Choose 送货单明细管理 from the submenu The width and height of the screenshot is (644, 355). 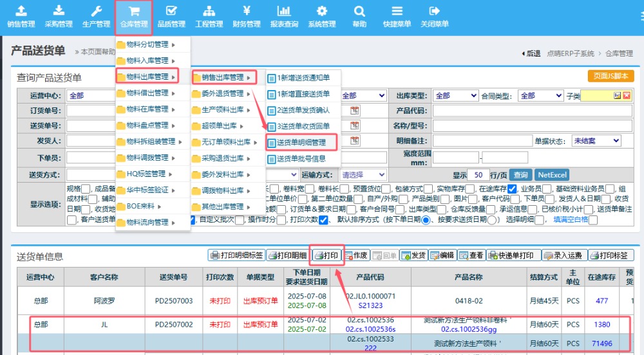301,142
